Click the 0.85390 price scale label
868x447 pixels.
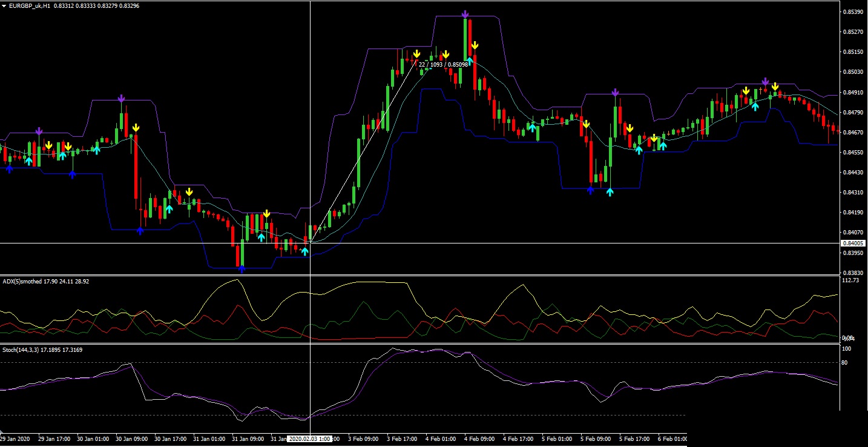(x=853, y=12)
